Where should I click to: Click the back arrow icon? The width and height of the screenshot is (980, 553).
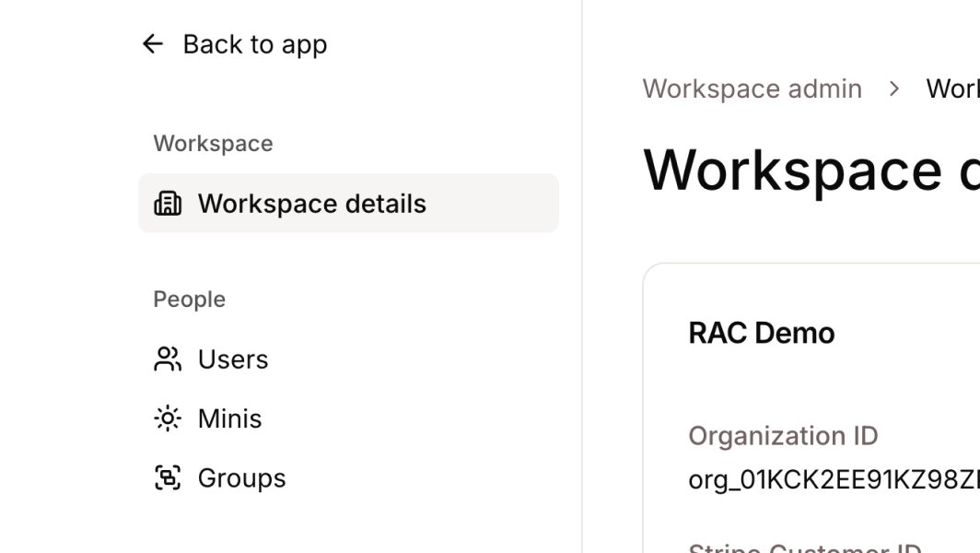(153, 43)
